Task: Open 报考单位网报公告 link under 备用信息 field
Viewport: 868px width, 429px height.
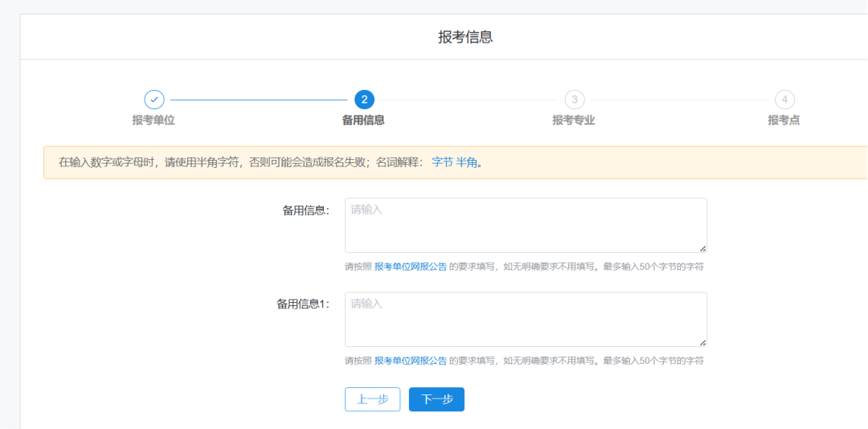Action: (410, 267)
